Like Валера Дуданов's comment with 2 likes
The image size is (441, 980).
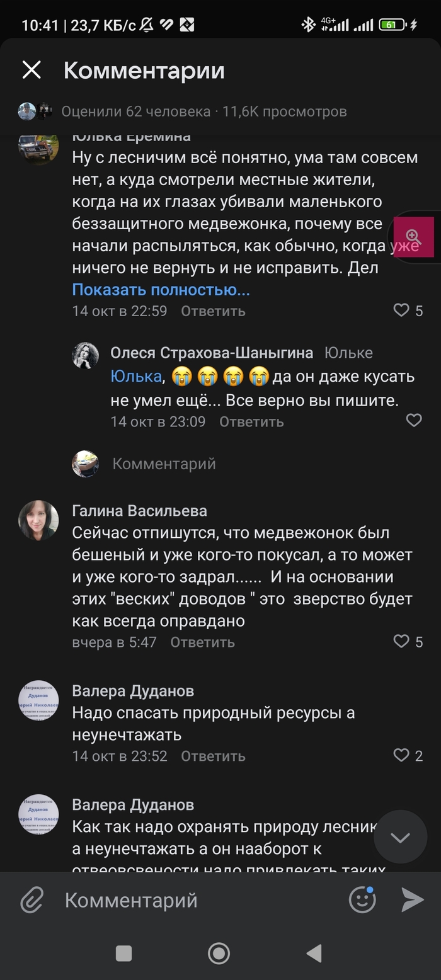pos(401,755)
